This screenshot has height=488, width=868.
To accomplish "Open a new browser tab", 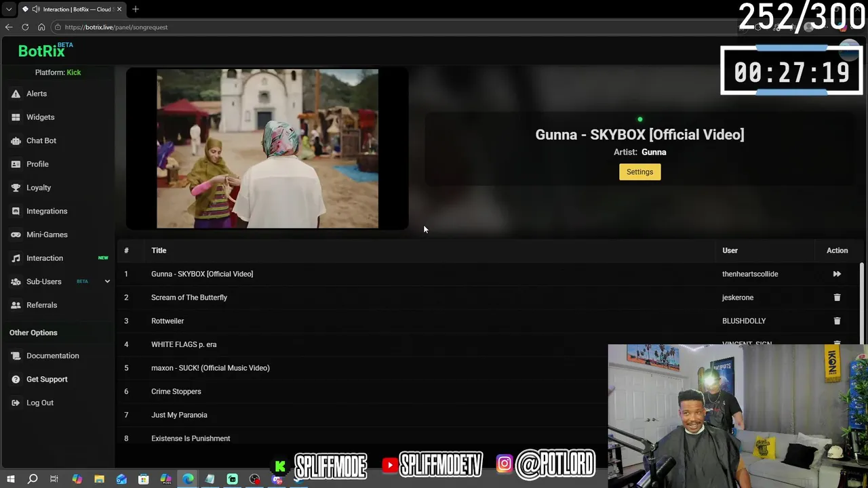I will (136, 9).
